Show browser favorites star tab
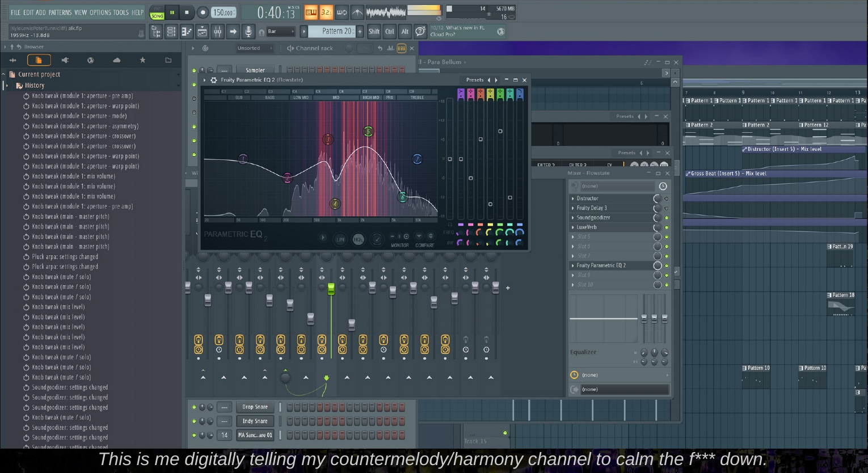 tap(142, 60)
